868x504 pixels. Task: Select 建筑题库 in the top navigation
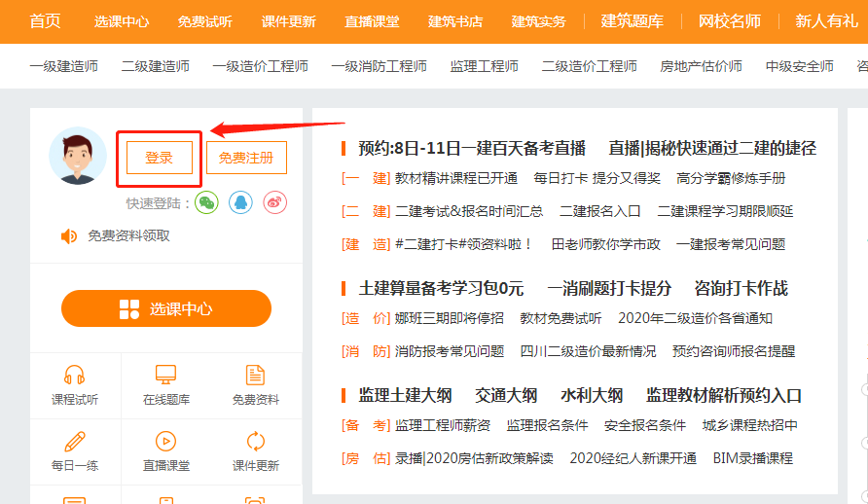632,20
